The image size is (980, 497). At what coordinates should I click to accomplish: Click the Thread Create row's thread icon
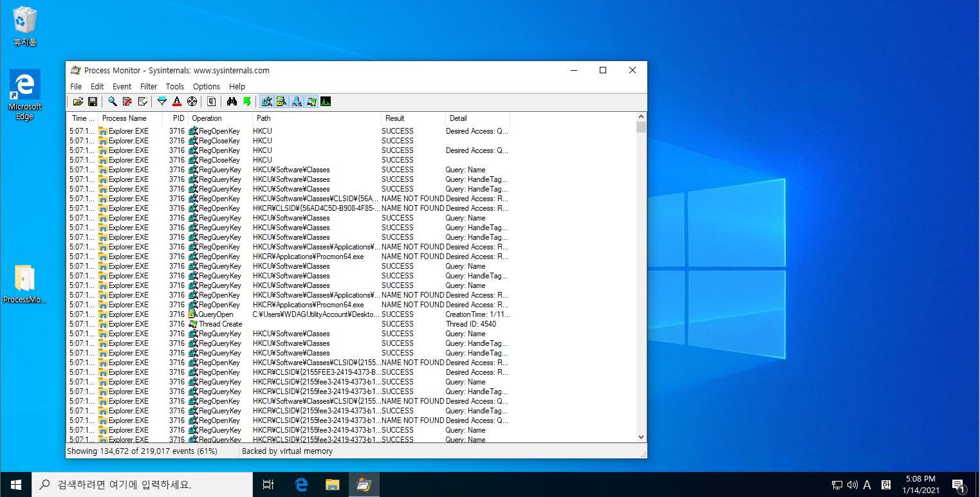click(193, 324)
